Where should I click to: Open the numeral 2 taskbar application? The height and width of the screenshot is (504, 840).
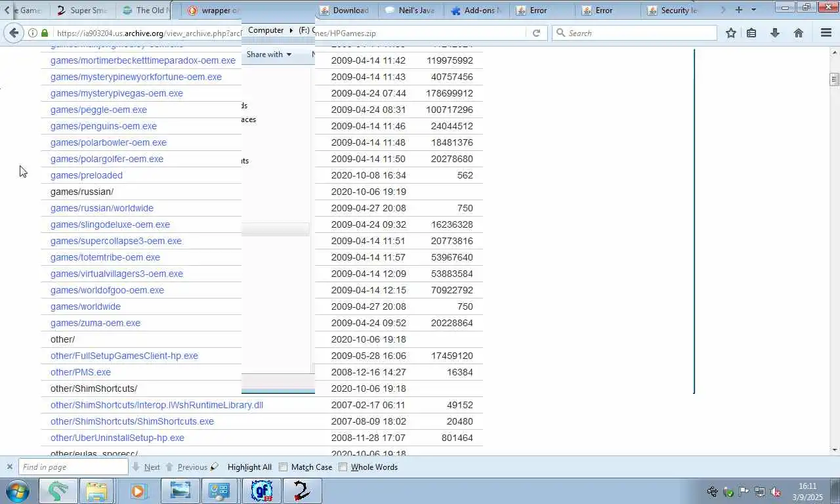click(302, 491)
